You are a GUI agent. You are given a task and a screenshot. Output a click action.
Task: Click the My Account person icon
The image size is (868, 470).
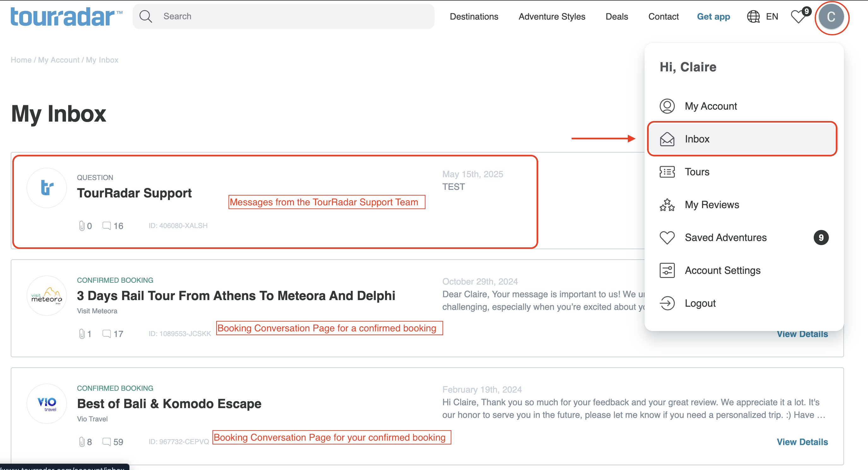pyautogui.click(x=667, y=106)
